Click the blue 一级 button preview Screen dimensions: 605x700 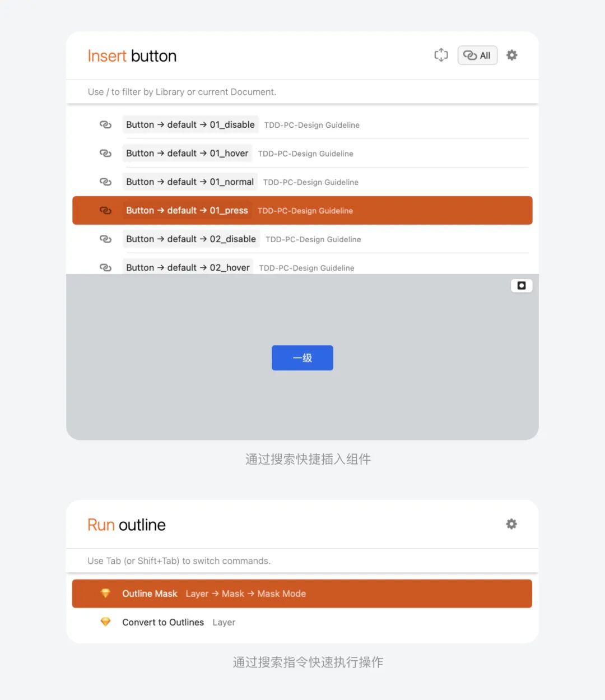pyautogui.click(x=302, y=358)
